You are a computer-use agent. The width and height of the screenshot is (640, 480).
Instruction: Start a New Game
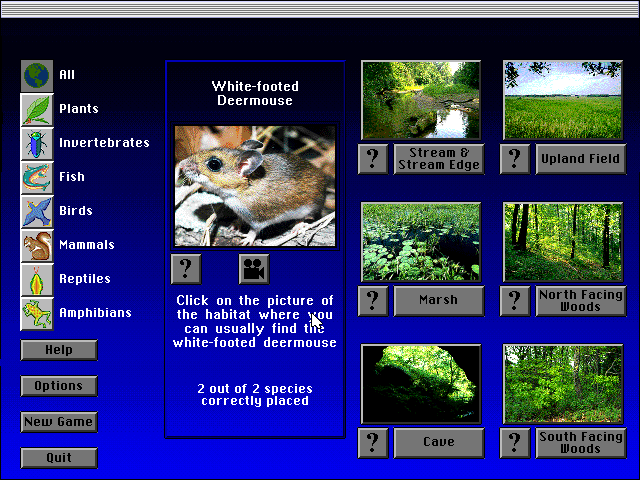pos(59,422)
